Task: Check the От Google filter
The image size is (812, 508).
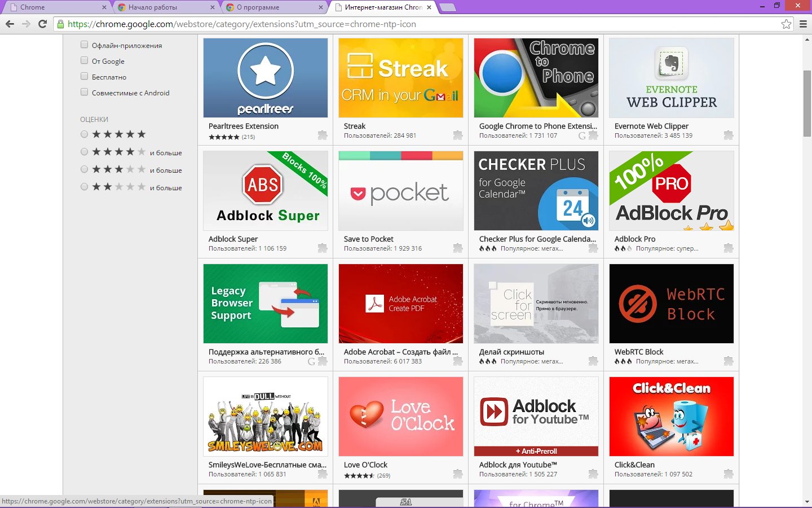Action: click(84, 60)
